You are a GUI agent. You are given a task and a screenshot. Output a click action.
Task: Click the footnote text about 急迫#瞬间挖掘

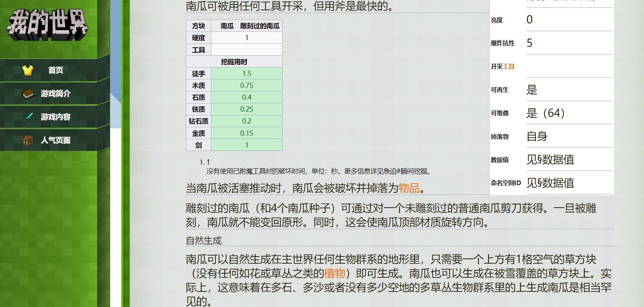pyautogui.click(x=319, y=171)
